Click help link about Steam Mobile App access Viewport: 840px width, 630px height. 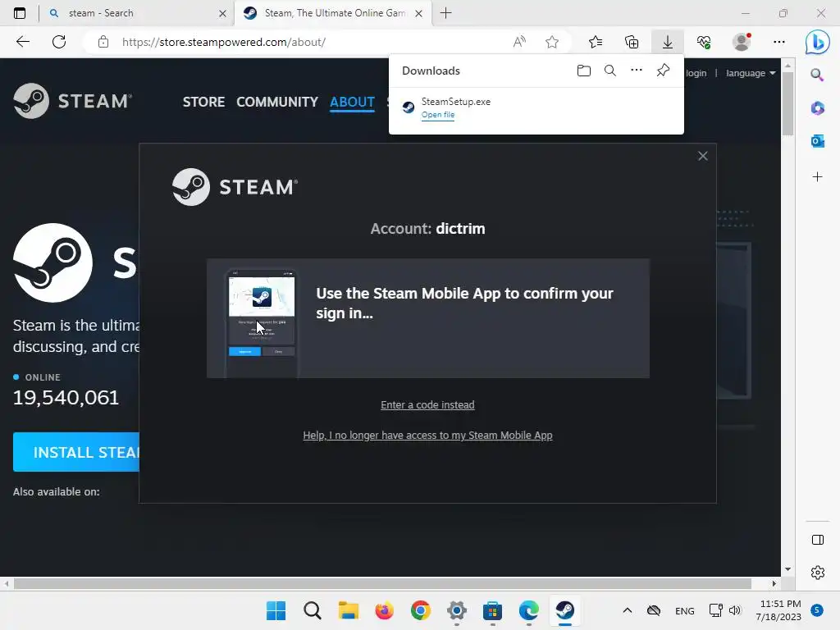(427, 436)
